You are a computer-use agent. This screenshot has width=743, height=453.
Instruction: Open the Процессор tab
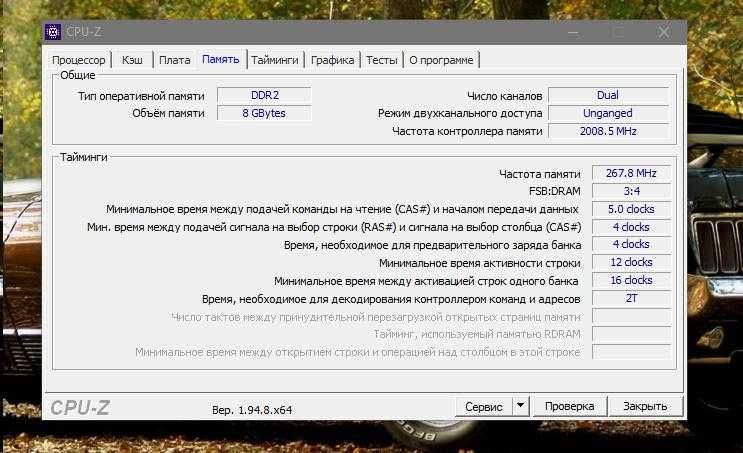click(x=79, y=60)
